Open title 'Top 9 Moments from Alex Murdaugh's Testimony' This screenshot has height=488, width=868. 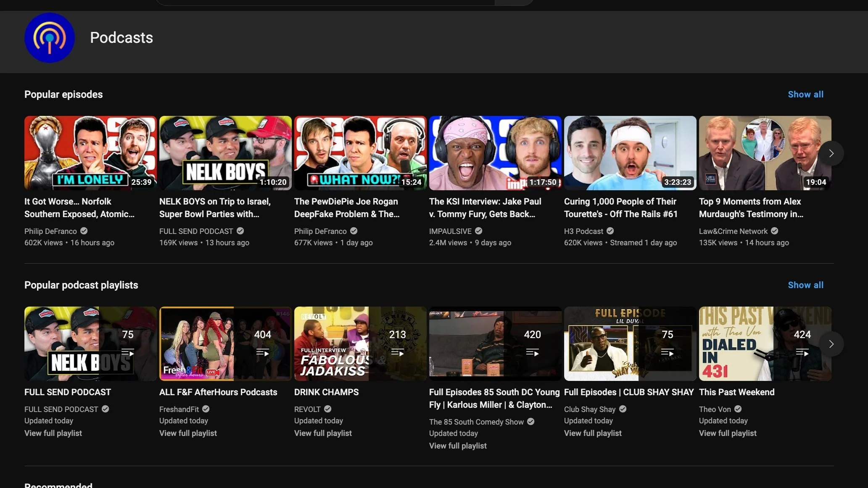tap(751, 208)
